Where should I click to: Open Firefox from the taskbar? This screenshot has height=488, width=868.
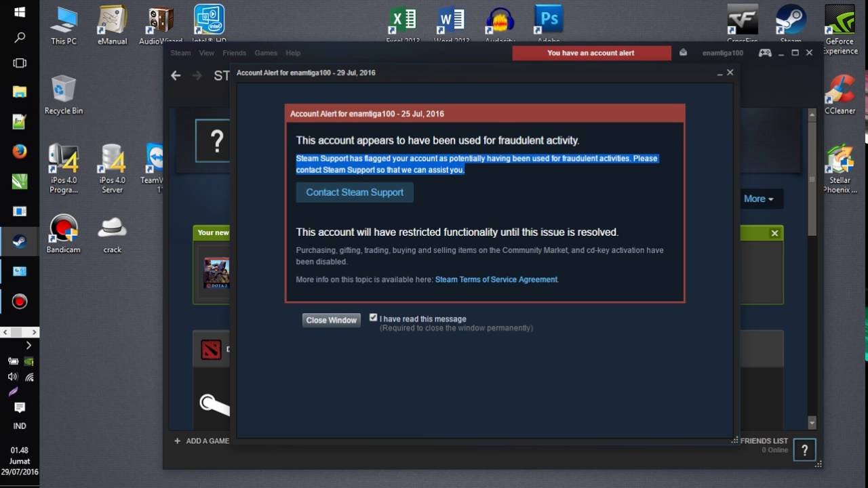20,151
